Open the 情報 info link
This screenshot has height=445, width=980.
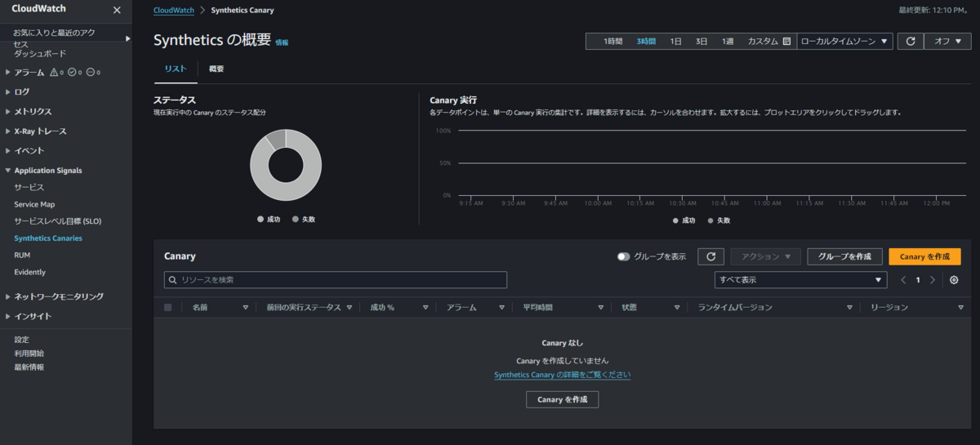pos(282,42)
